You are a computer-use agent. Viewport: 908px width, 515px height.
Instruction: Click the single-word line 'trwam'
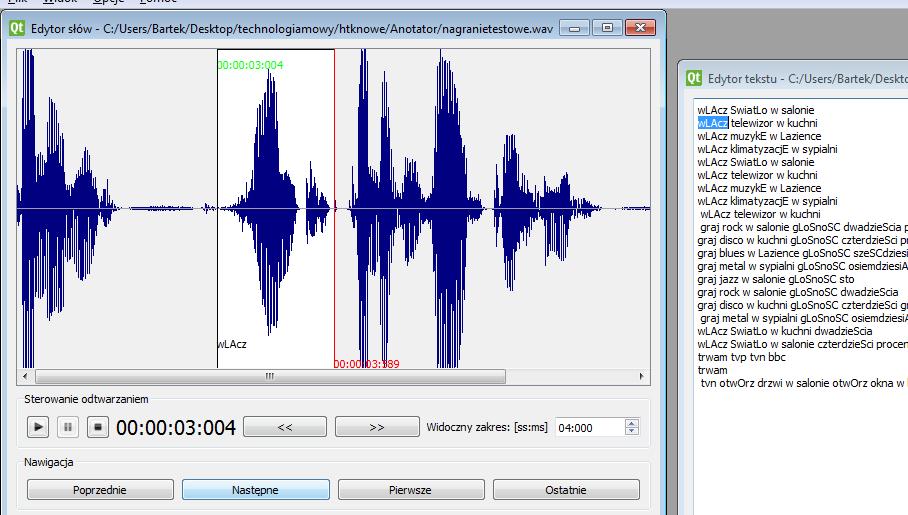coord(712,370)
